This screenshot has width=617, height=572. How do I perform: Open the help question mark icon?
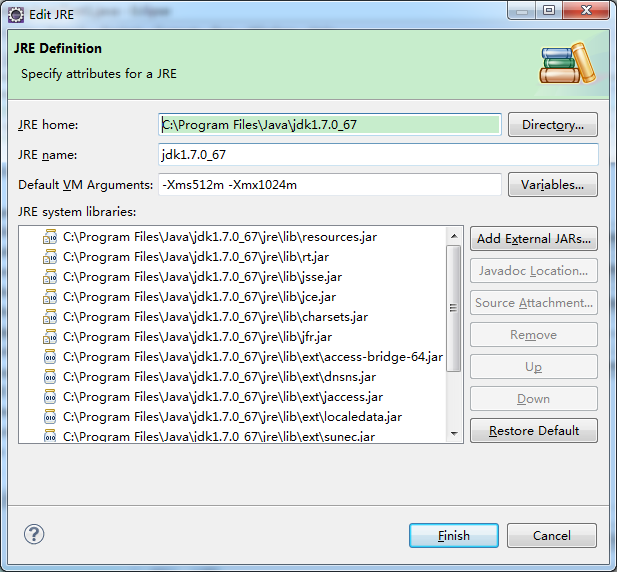pos(34,534)
